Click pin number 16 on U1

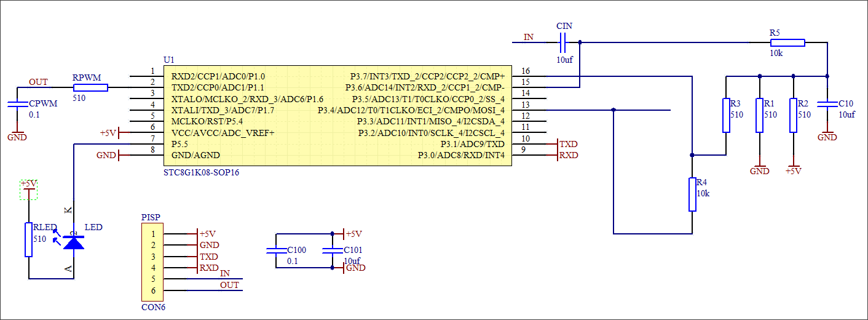coord(525,71)
